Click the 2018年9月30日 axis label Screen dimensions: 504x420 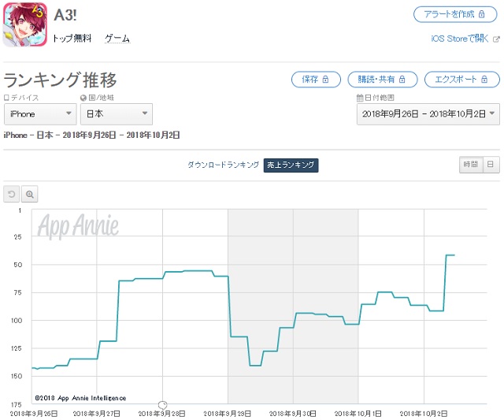pyautogui.click(x=292, y=414)
